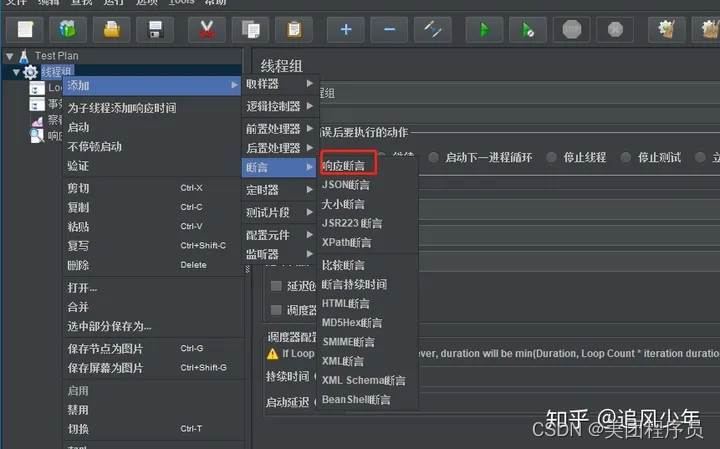Expand the 后置处理器 submenu

pos(280,148)
